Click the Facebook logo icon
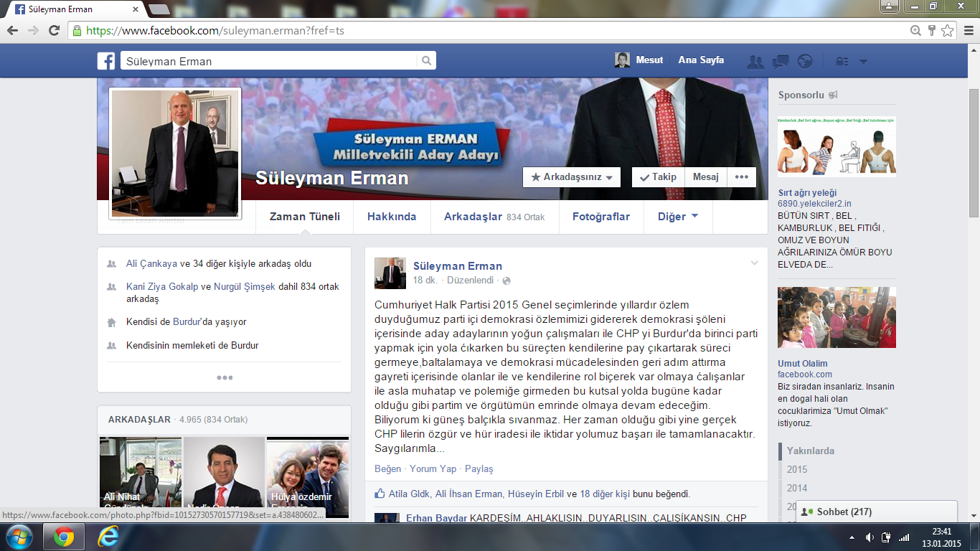The image size is (980, 551). coord(106,61)
